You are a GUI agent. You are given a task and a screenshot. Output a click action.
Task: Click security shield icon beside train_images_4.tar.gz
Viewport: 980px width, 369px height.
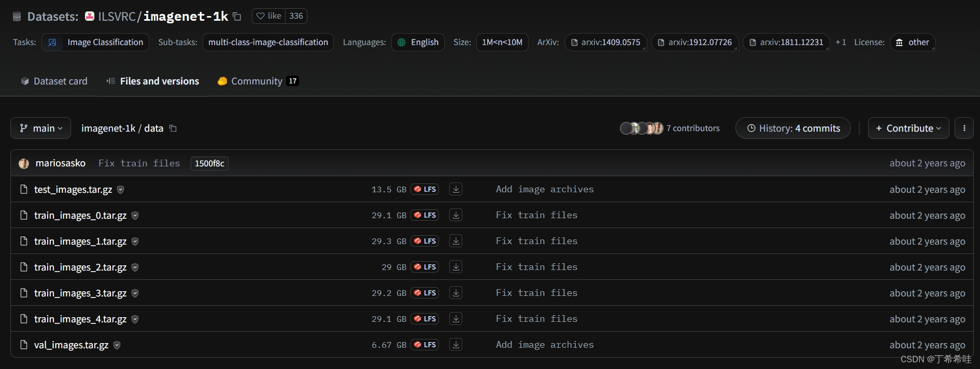[x=135, y=319]
